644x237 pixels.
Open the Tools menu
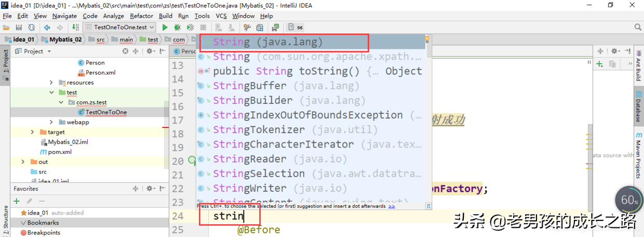tap(202, 16)
